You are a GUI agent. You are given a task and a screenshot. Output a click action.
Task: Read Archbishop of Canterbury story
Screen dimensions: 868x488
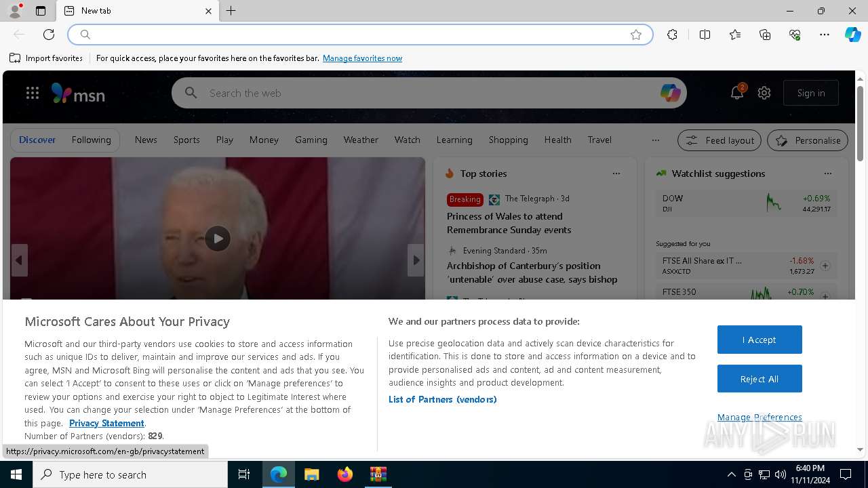point(532,272)
